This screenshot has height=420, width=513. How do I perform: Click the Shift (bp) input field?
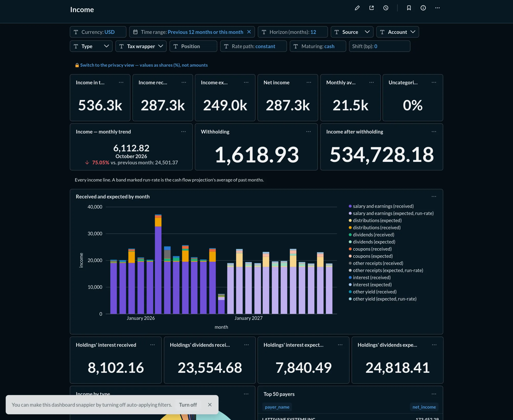[x=380, y=46]
